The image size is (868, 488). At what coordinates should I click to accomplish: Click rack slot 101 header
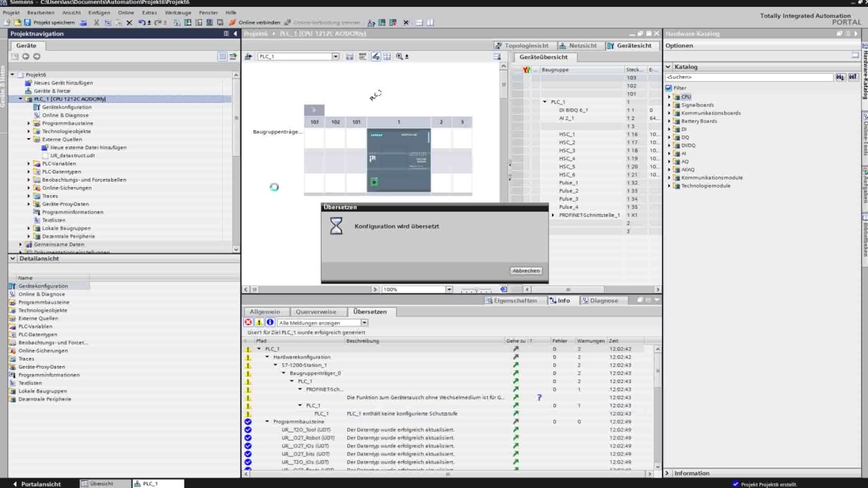click(356, 122)
